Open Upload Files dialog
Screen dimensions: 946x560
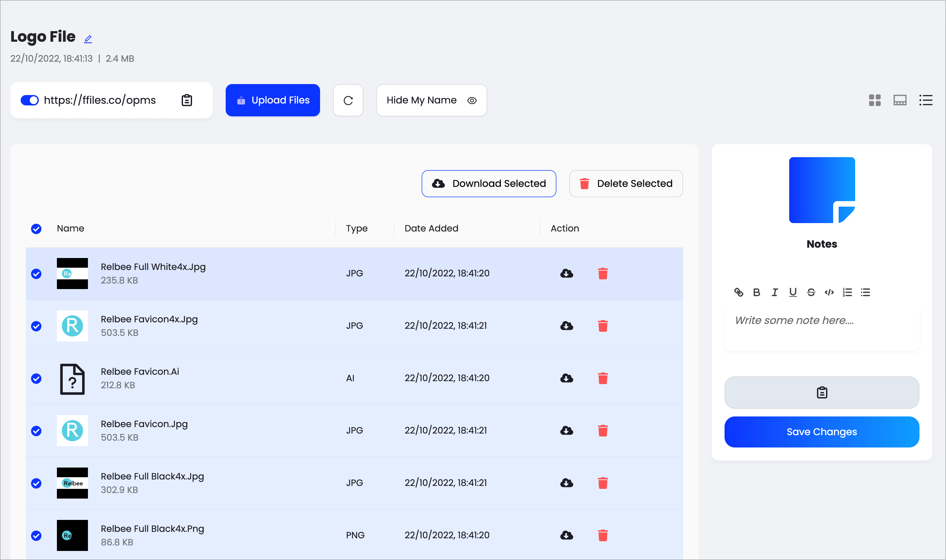273,100
